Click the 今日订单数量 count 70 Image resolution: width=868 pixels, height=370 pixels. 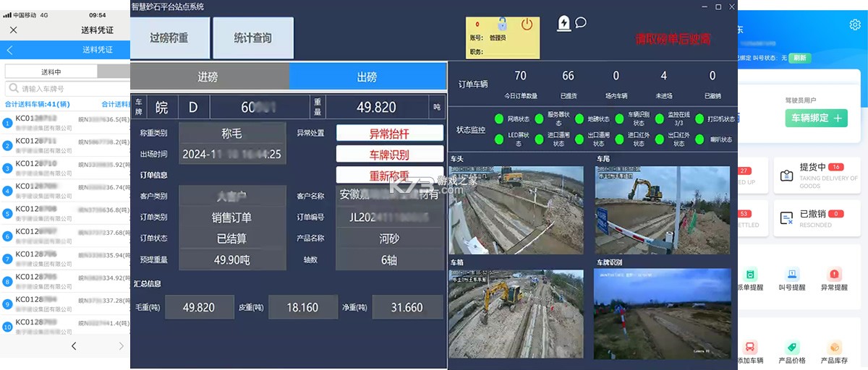[520, 76]
